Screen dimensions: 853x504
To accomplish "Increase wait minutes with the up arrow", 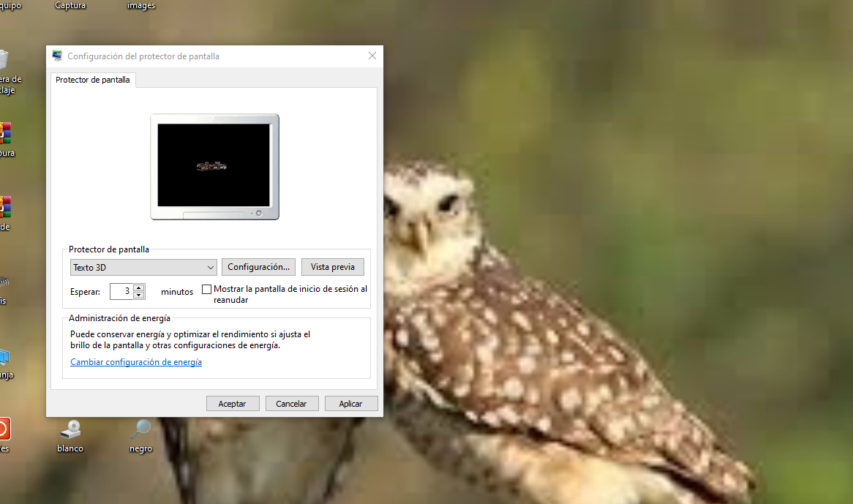I will [x=139, y=287].
